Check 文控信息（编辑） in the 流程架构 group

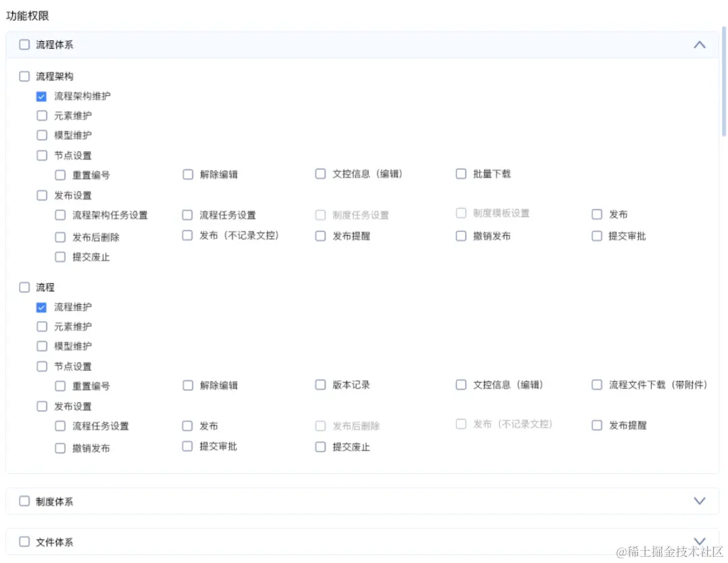pos(320,174)
